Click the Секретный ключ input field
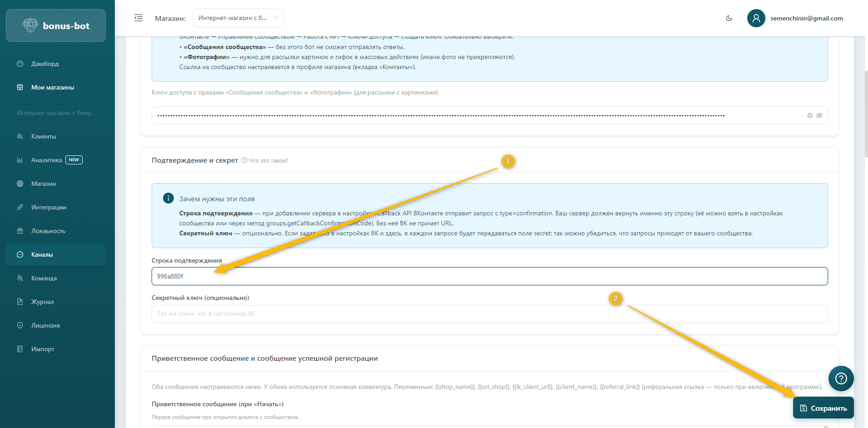This screenshot has width=868, height=428. pyautogui.click(x=489, y=314)
